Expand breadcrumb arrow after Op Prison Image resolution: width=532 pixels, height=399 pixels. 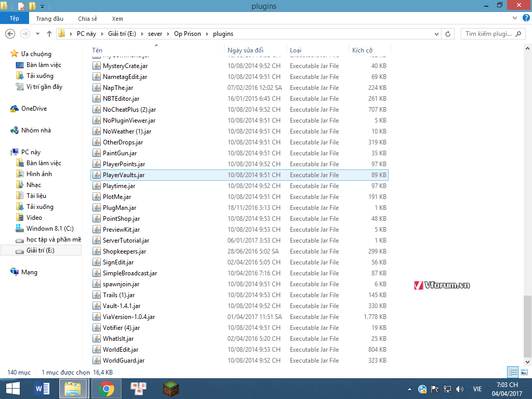(207, 34)
